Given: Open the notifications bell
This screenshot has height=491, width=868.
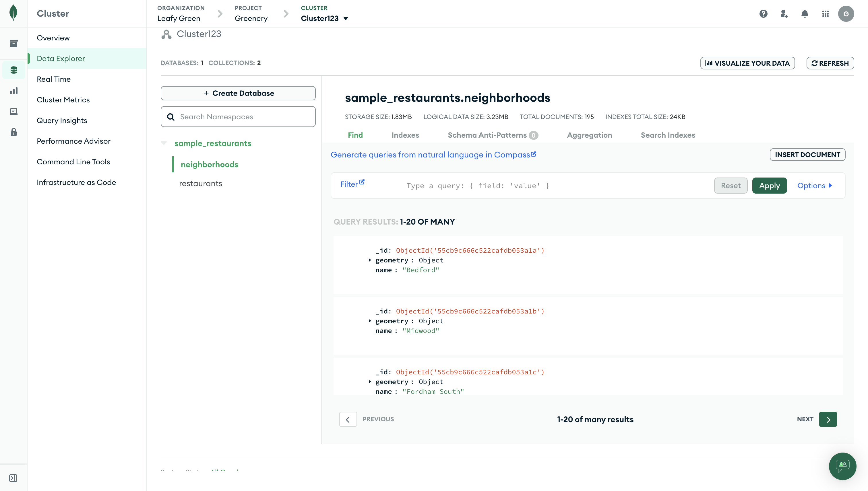Looking at the screenshot, I should (805, 13).
